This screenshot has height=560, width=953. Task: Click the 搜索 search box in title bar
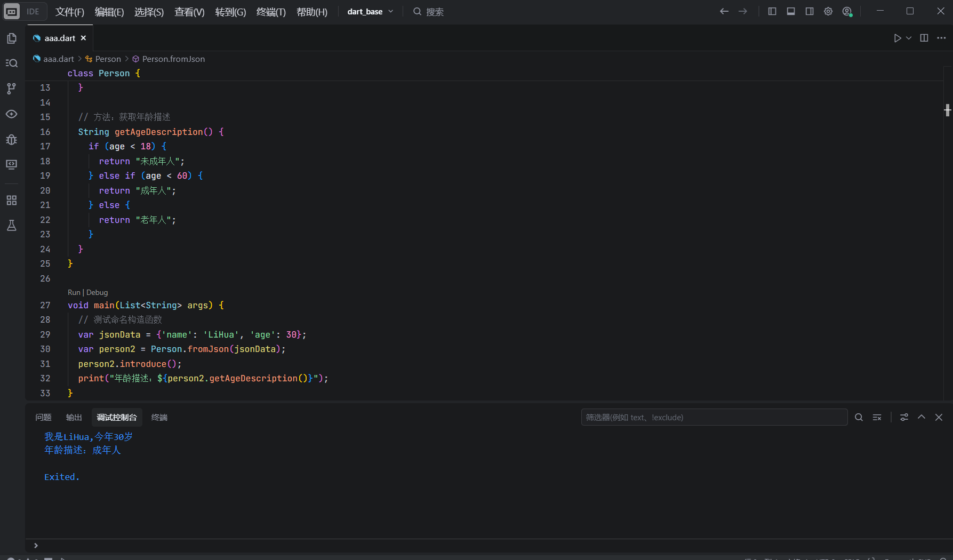(428, 12)
